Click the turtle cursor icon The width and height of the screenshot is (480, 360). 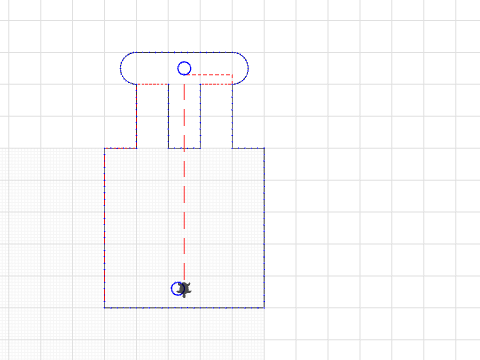184,289
